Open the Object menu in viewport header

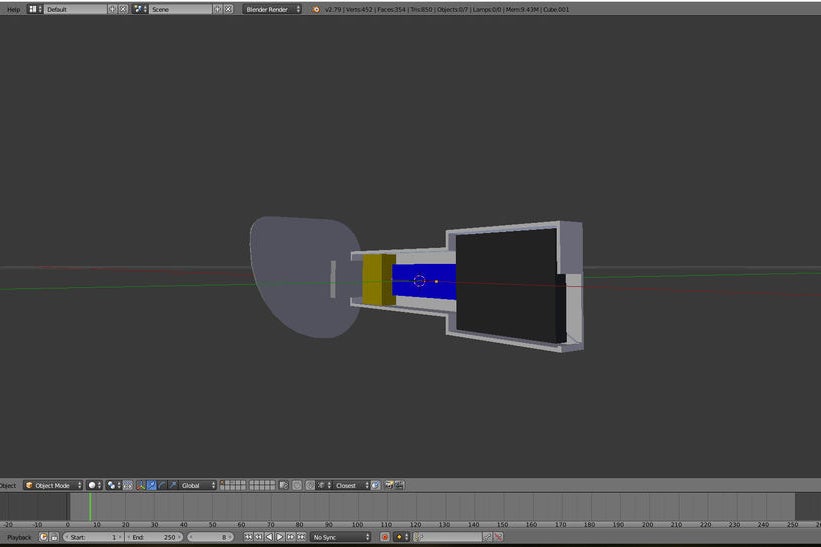point(8,485)
